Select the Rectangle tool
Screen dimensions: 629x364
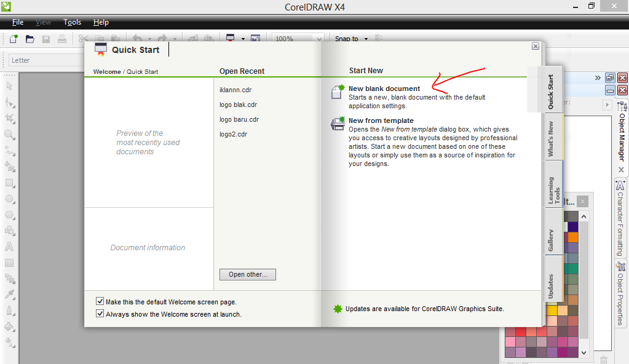10,183
